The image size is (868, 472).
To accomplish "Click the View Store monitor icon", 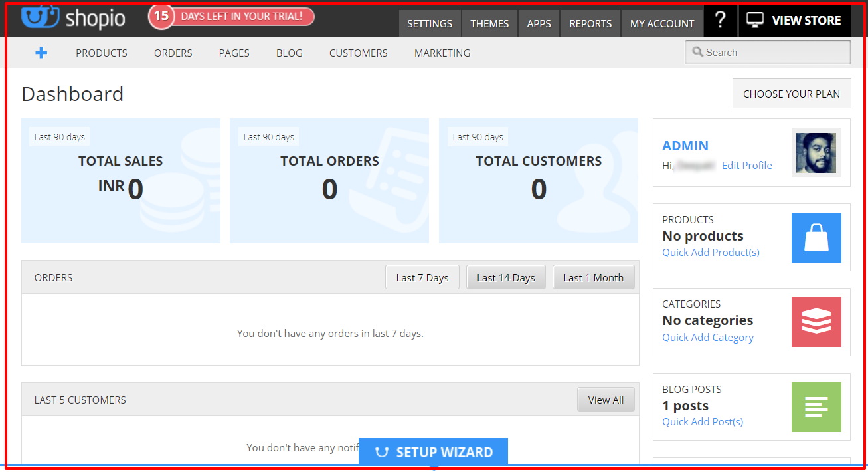I will pyautogui.click(x=754, y=20).
